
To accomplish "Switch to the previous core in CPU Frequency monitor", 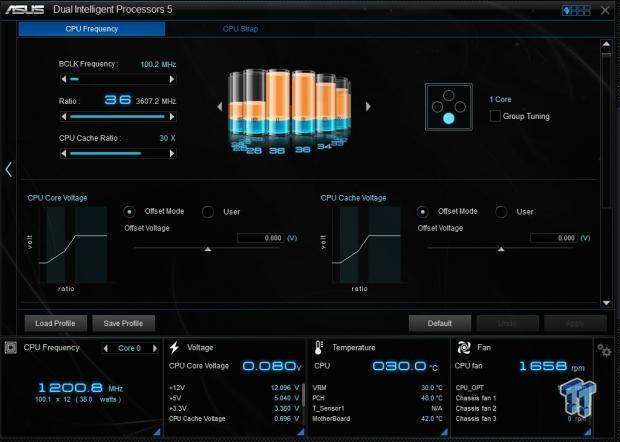I will click(x=106, y=348).
